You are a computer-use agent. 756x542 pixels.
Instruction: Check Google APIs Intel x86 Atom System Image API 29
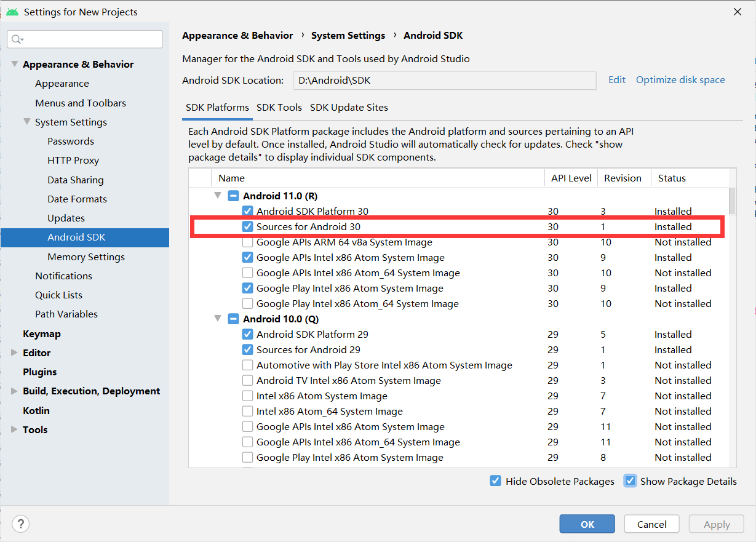point(247,427)
